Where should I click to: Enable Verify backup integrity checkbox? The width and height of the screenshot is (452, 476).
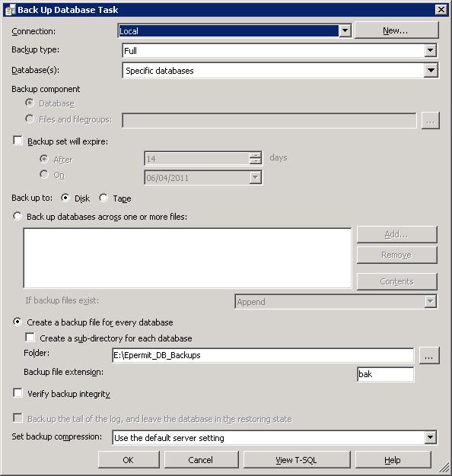(18, 393)
